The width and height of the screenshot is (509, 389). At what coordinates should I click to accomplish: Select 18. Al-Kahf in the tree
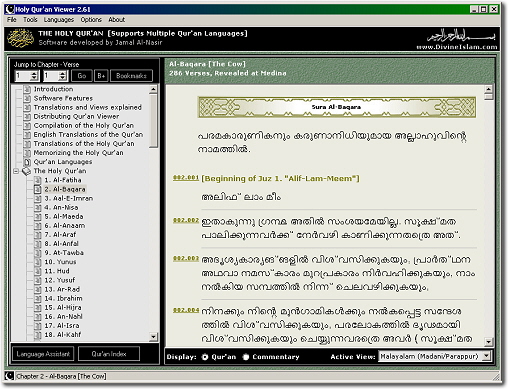63,335
